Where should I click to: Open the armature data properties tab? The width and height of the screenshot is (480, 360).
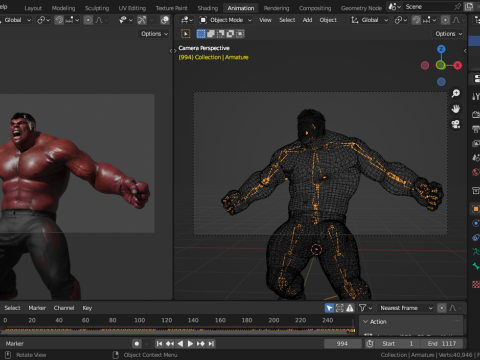coord(476,252)
